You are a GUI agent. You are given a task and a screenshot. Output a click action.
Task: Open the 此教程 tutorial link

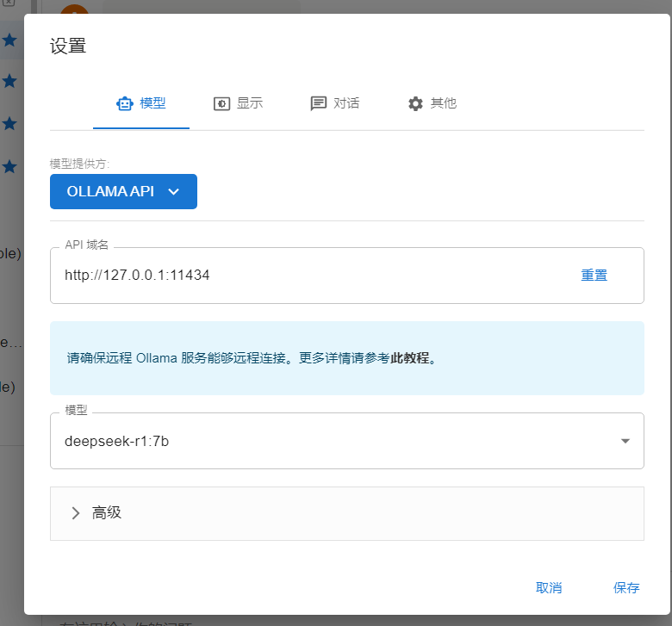[x=409, y=358]
